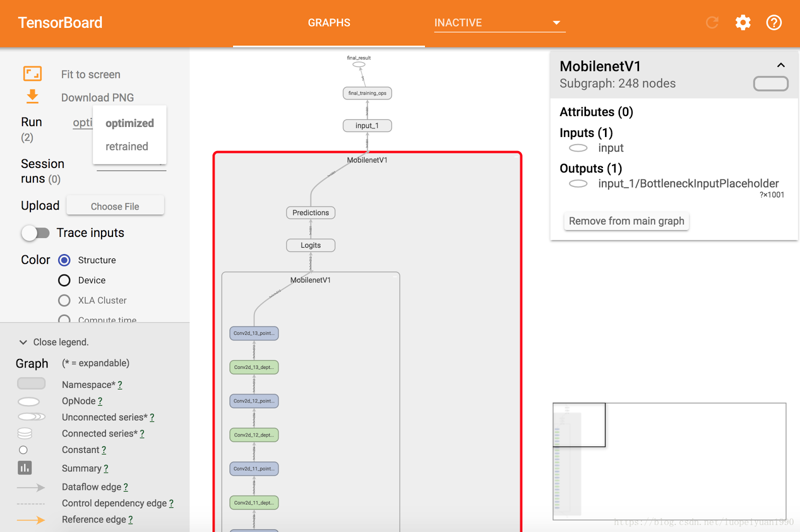This screenshot has width=800, height=532.
Task: Click the Download PNG label
Action: click(97, 97)
